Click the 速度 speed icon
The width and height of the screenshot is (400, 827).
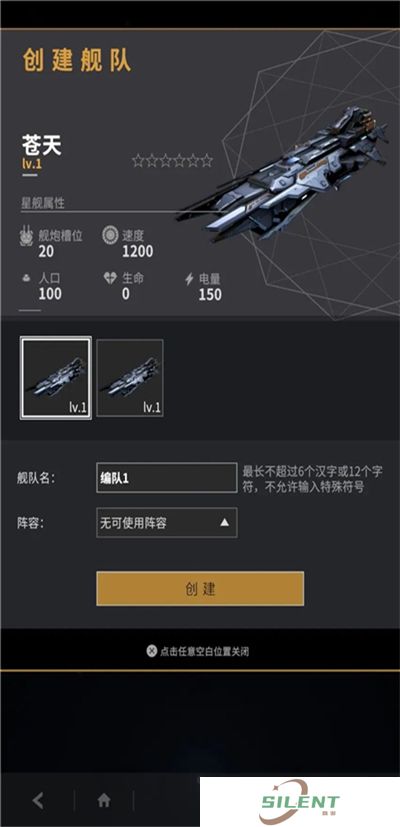(x=110, y=235)
